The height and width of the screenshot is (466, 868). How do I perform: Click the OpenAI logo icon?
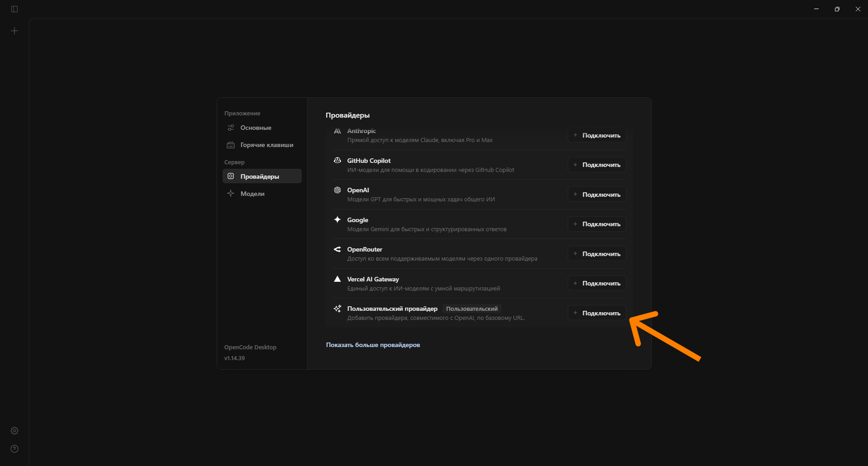click(337, 190)
